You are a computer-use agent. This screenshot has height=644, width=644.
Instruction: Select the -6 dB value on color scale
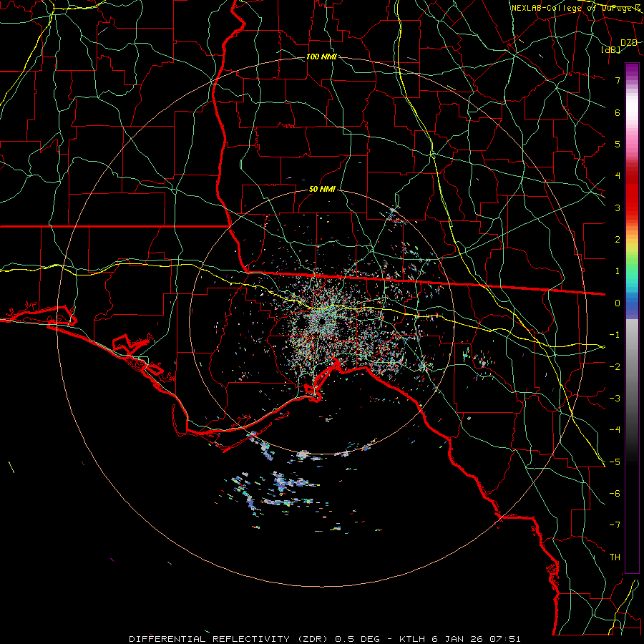615,494
